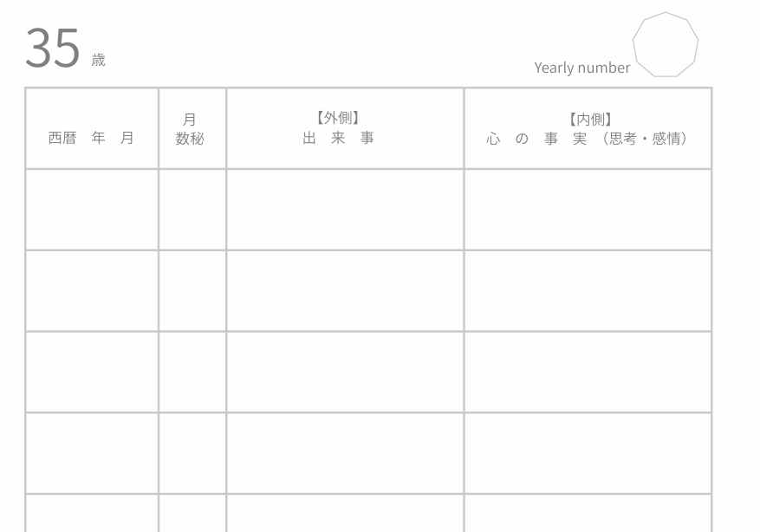Click the nonagon shape beside Yearly number
760x532 pixels.
[x=665, y=45]
